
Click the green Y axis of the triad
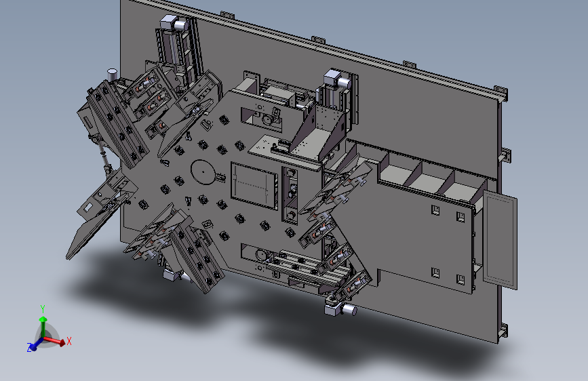click(x=43, y=327)
